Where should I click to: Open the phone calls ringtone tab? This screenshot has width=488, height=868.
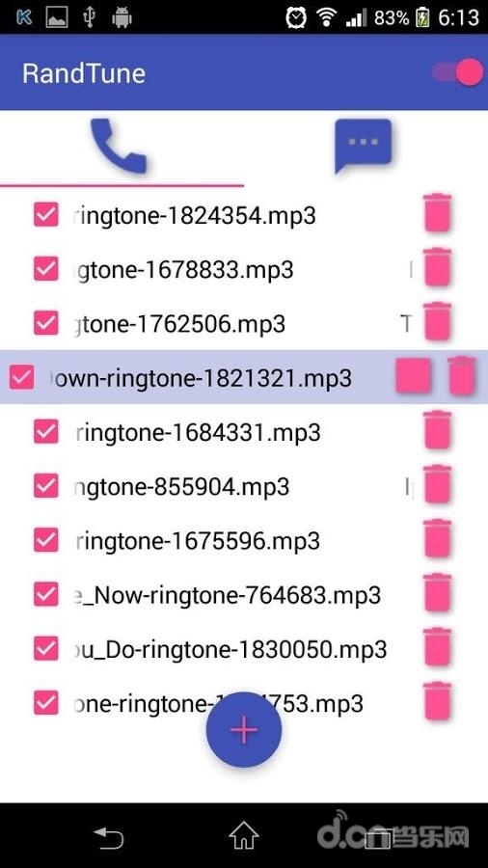click(119, 147)
